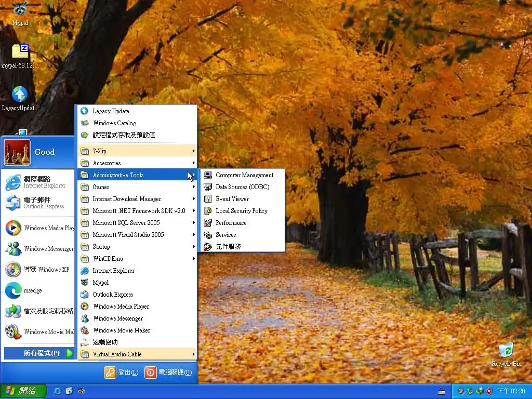Select the Administrative Tools folder

pos(137,175)
